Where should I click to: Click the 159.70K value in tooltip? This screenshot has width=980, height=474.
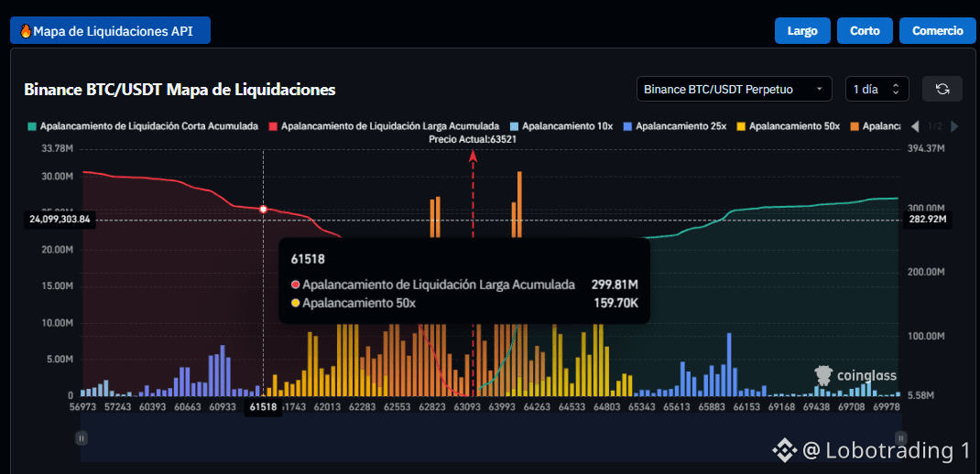pos(615,304)
